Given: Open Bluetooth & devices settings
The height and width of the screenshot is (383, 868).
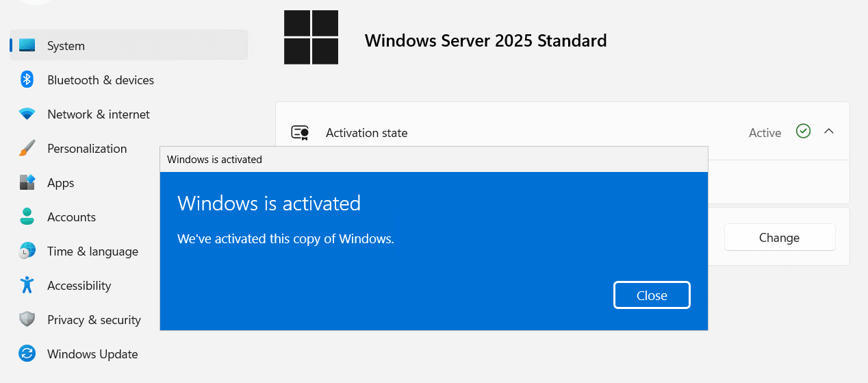Looking at the screenshot, I should 101,80.
